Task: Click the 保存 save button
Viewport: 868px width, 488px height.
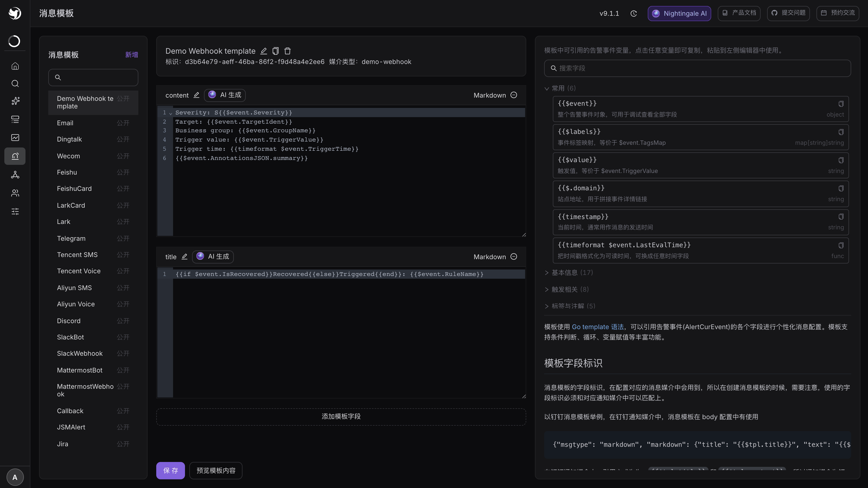Action: point(171,470)
